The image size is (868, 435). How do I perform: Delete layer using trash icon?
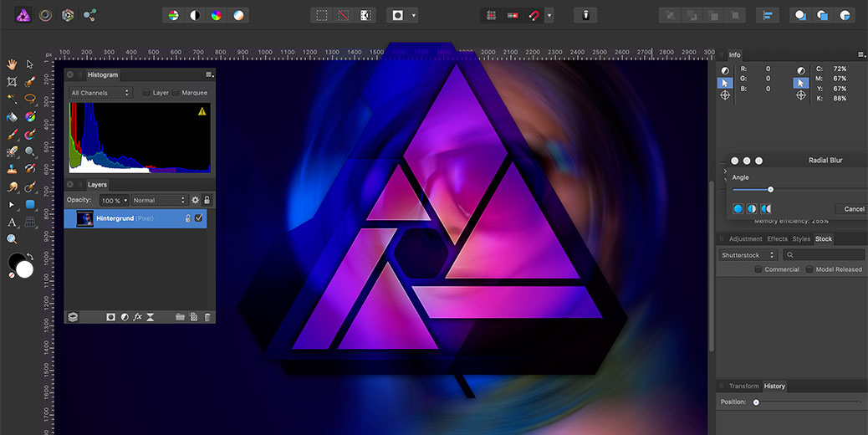click(207, 317)
